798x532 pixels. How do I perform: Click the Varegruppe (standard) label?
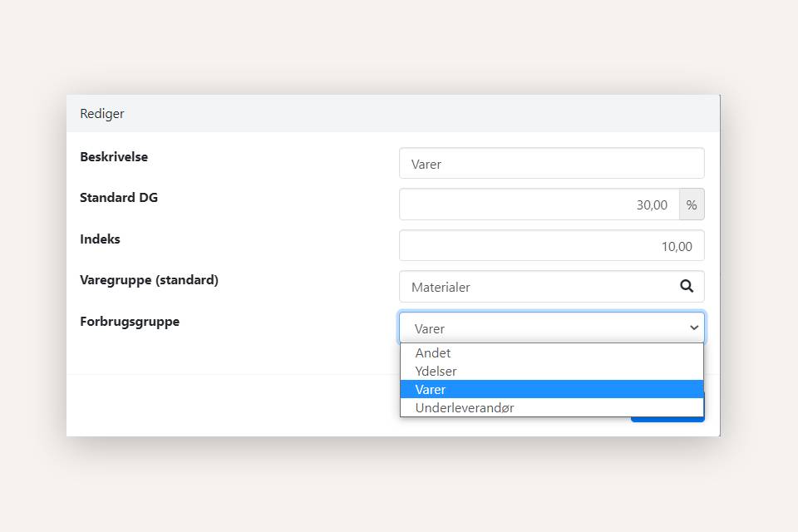(149, 280)
